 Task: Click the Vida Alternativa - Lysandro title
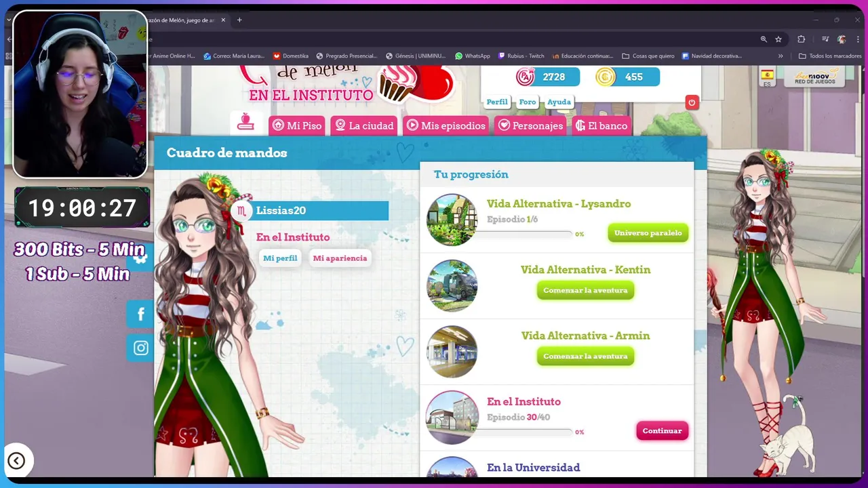[559, 204]
